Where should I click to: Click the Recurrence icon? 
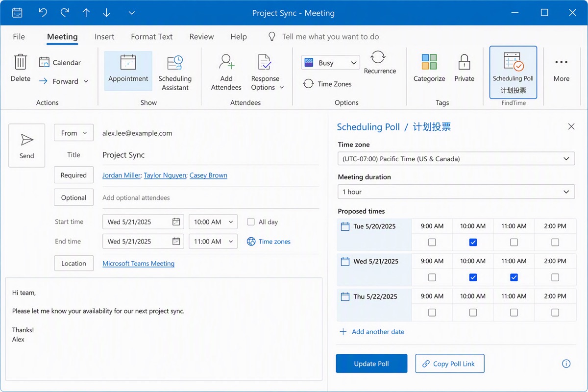[x=378, y=57]
